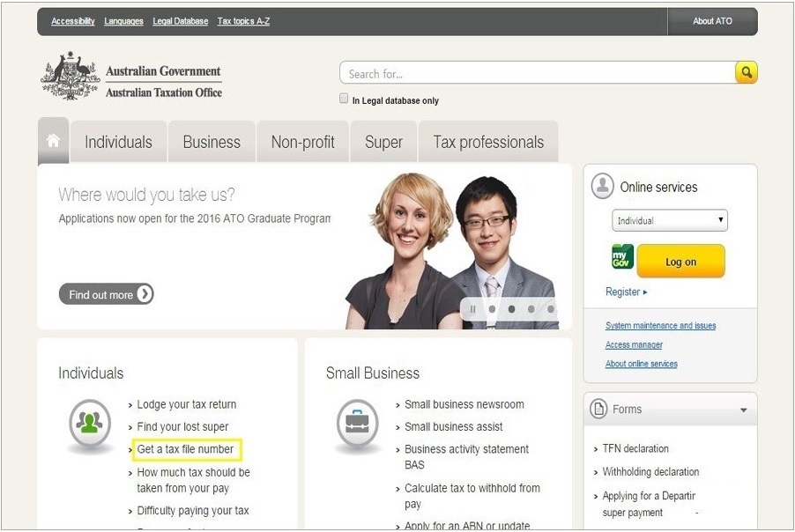The image size is (795, 532).
Task: Click the Individuals green people icon
Action: click(x=90, y=423)
